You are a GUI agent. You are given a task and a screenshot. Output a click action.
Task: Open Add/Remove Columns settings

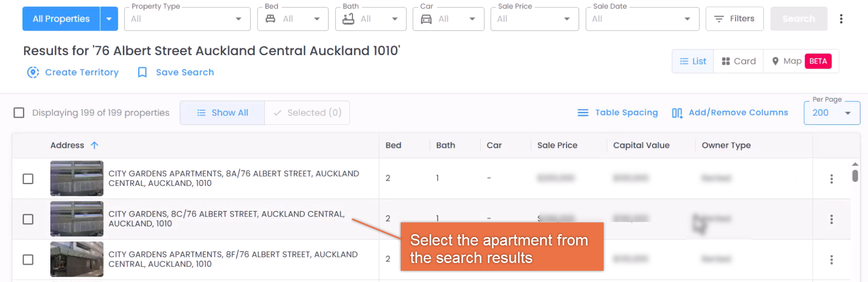click(x=729, y=112)
